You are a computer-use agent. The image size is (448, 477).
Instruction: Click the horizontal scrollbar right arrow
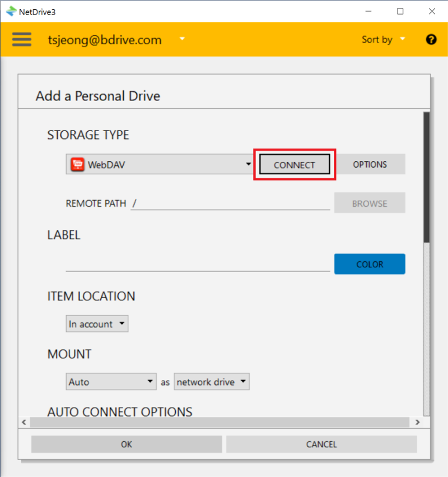tap(418, 422)
